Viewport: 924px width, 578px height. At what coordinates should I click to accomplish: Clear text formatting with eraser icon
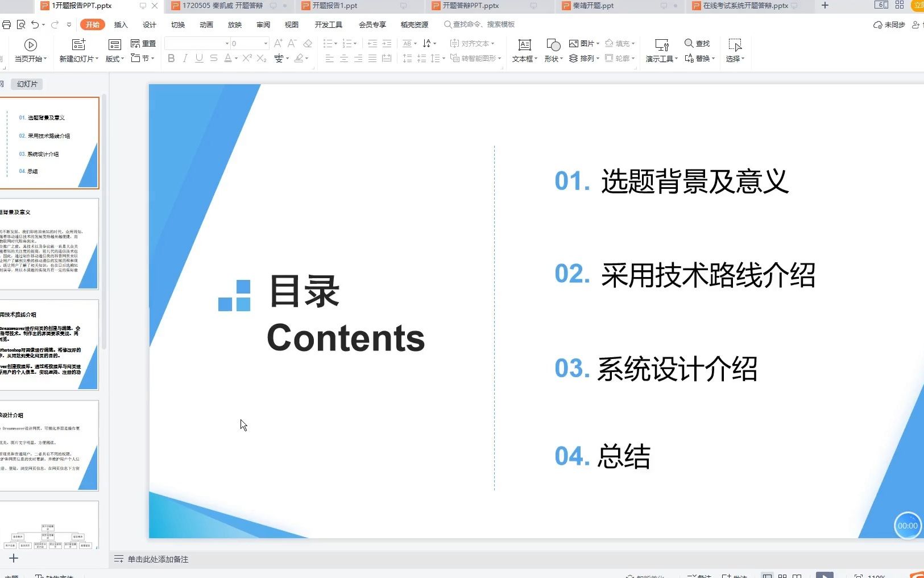click(308, 43)
